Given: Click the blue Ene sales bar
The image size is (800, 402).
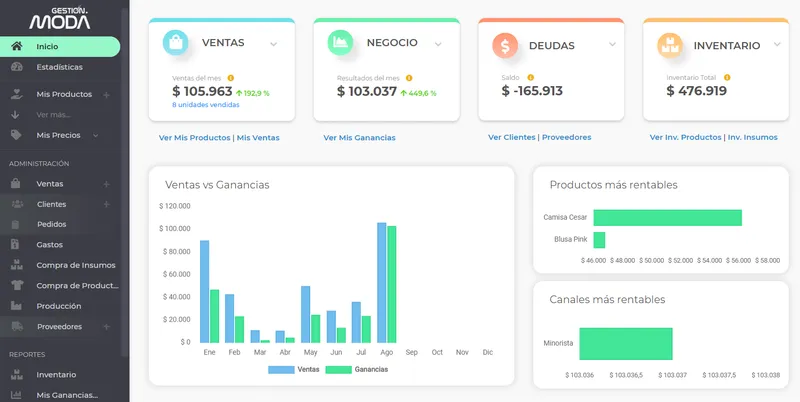Looking at the screenshot, I should 205,291.
